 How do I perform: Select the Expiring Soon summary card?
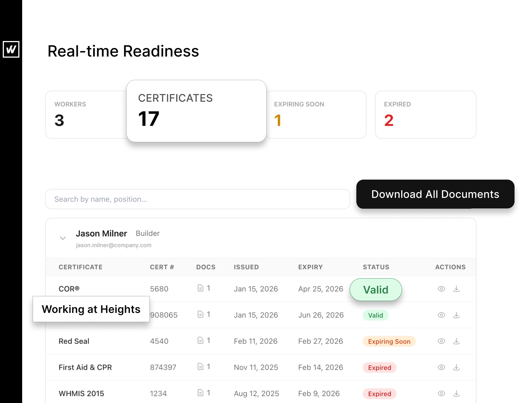[x=316, y=114]
